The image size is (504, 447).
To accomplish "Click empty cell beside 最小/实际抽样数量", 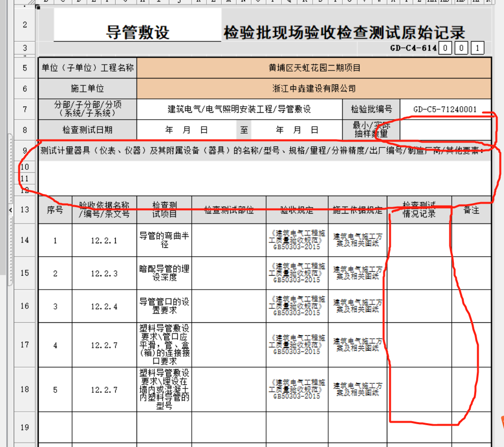I will click(x=445, y=130).
